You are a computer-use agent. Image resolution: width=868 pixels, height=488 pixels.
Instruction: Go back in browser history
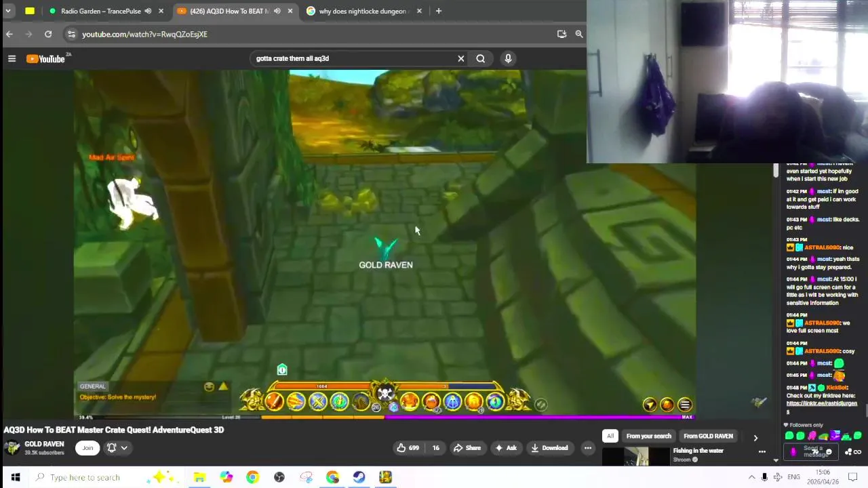9,34
